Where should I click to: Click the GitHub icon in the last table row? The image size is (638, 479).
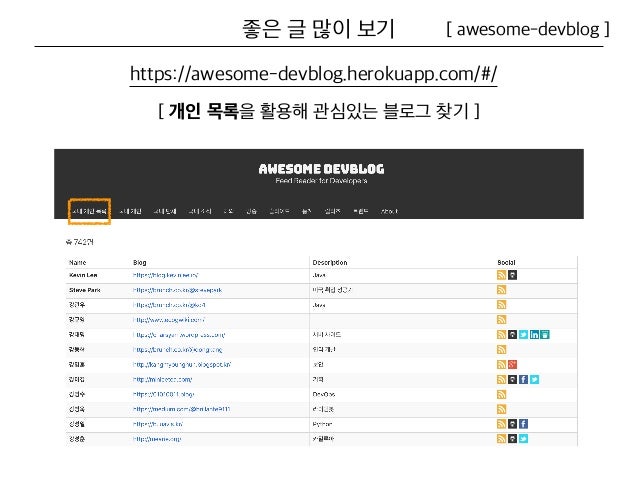click(512, 439)
